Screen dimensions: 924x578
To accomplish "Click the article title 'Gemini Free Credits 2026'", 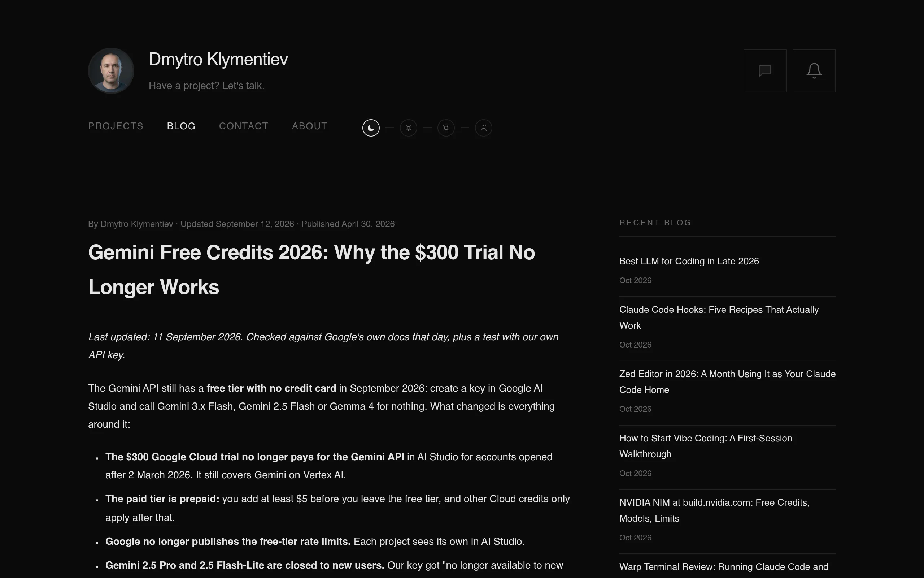I will 311,269.
